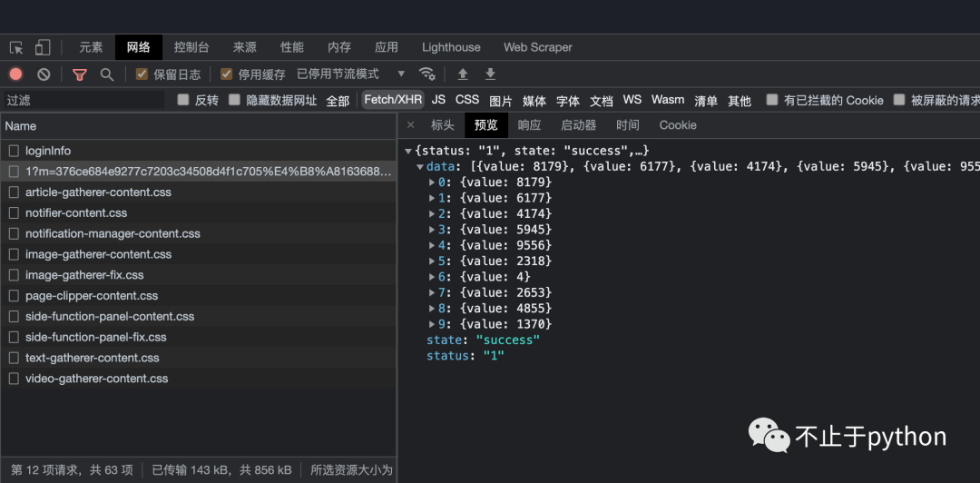Screen dimensions: 980x483
Task: Uncheck the 停用缓存 checkbox
Action: pos(226,74)
